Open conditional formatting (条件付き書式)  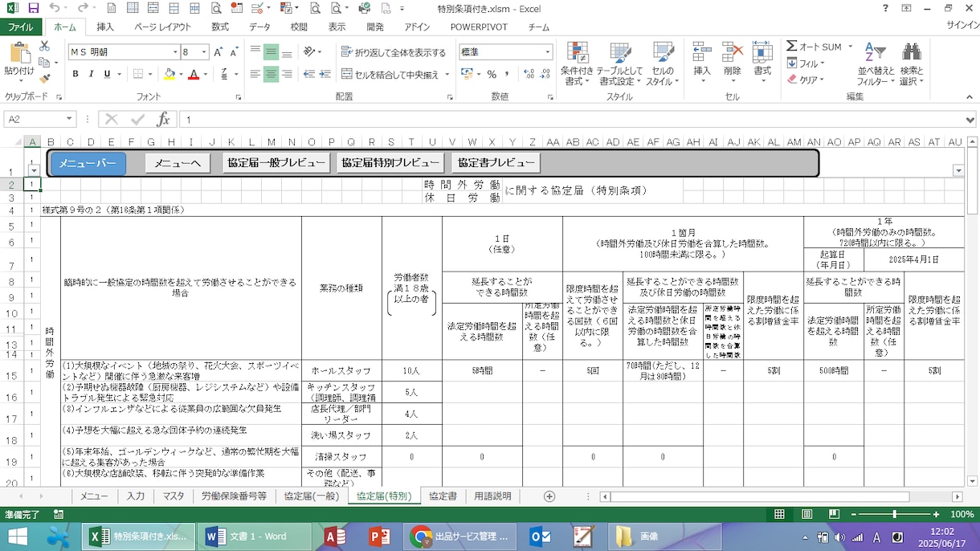click(x=577, y=63)
